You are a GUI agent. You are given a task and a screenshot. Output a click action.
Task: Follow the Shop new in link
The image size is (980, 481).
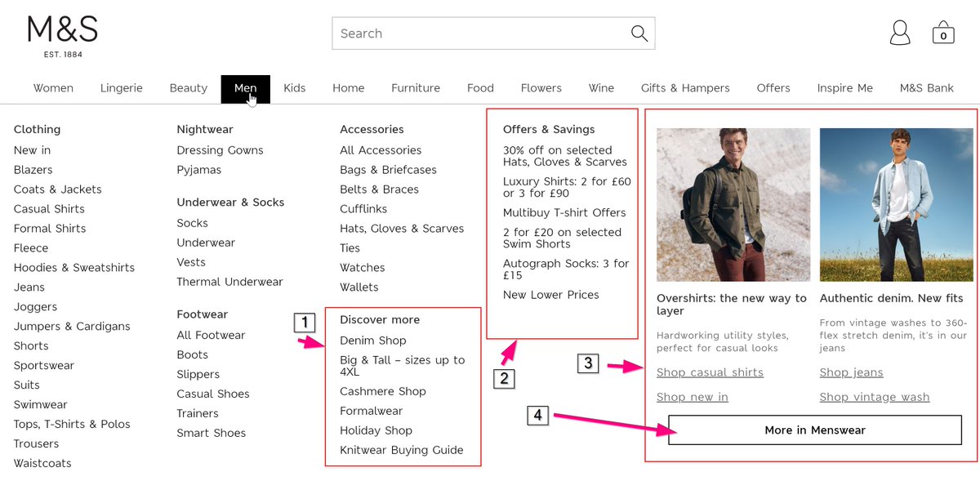693,397
